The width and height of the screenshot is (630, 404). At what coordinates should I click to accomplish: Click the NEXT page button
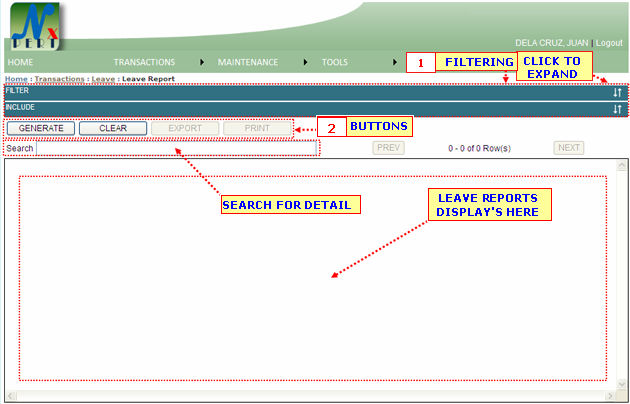(569, 148)
